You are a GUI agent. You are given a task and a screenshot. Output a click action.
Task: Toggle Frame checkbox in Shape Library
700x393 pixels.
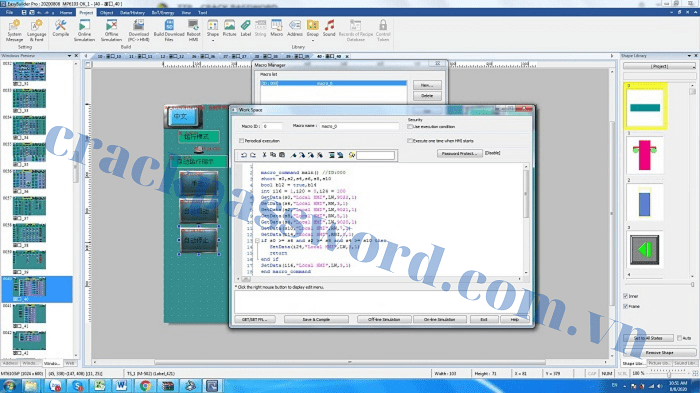click(x=625, y=306)
